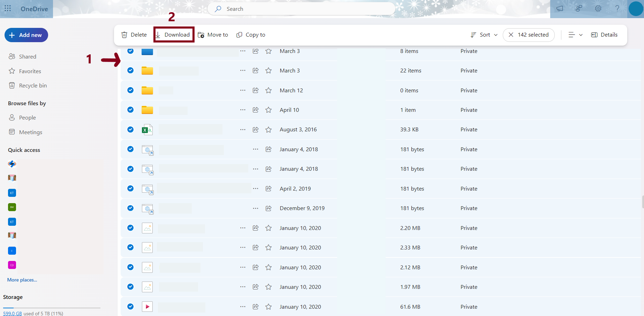This screenshot has width=644, height=316.
Task: Uncheck the March 12 folder checkbox
Action: coord(130,90)
